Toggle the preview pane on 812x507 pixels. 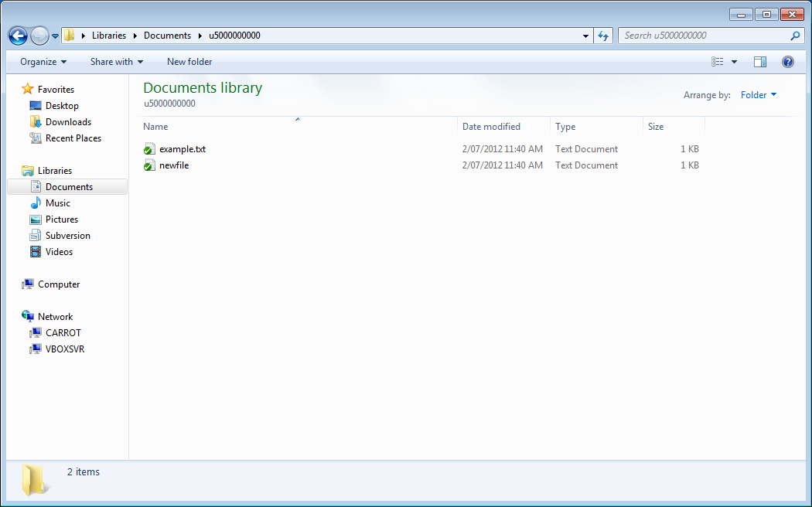tap(759, 61)
